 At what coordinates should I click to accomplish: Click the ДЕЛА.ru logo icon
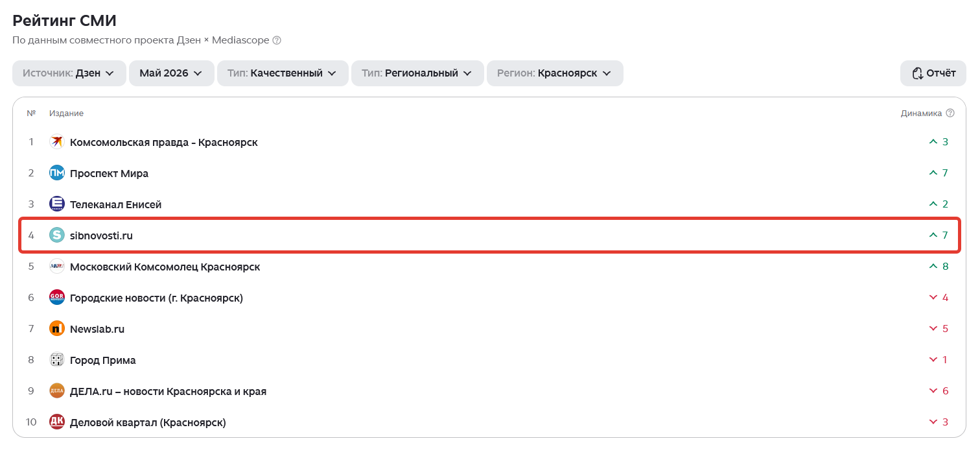pos(57,391)
